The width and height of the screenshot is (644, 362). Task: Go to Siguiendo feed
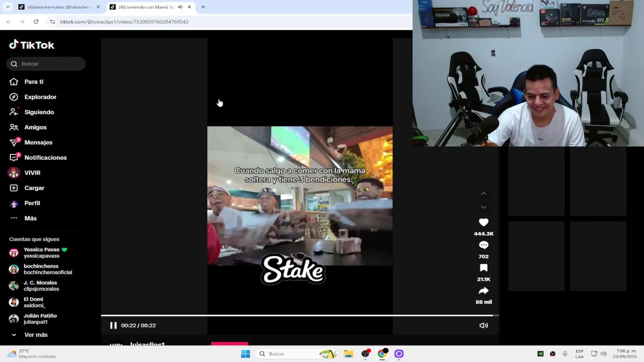pos(39,112)
